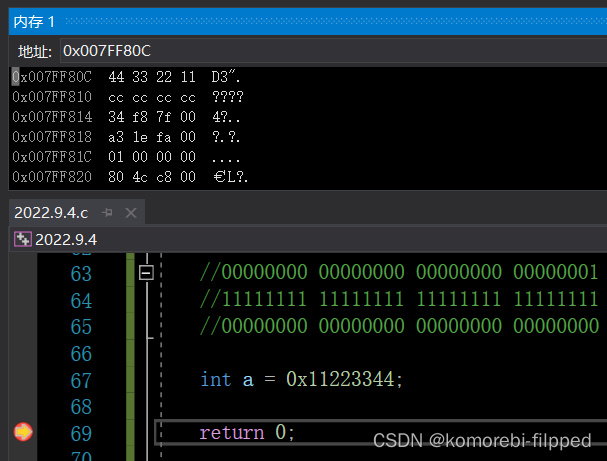Click the ASCII text €L?. in memory

coord(230,177)
